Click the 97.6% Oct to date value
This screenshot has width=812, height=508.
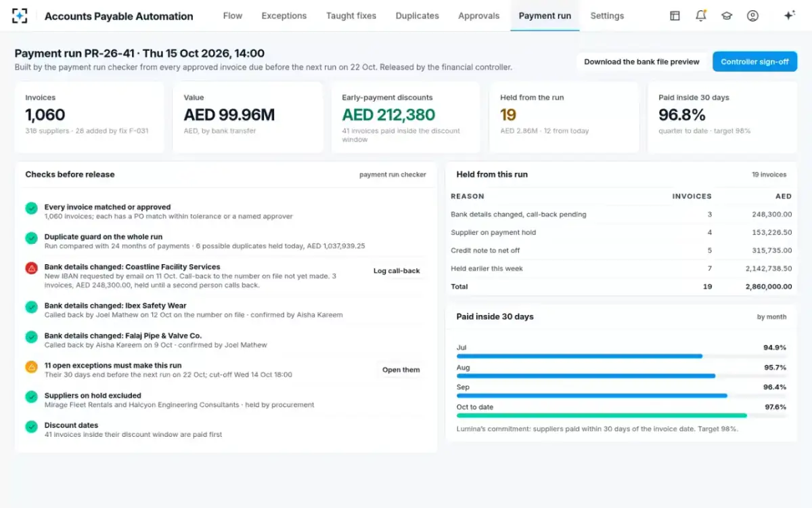[x=775, y=407]
